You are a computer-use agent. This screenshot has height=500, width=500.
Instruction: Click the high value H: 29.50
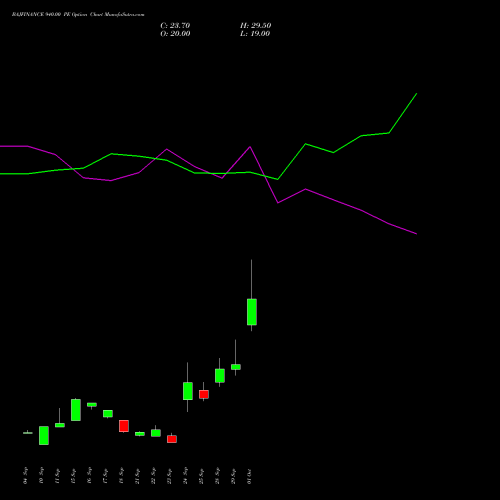[x=255, y=26]
